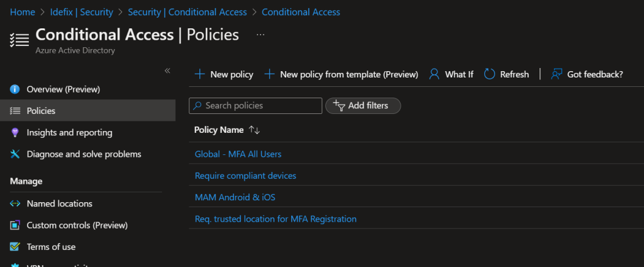This screenshot has width=644, height=267.
Task: Create a New policy
Action: (x=224, y=74)
